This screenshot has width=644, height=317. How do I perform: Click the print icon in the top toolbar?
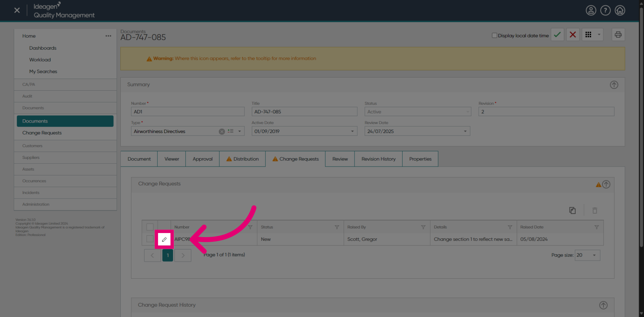618,34
